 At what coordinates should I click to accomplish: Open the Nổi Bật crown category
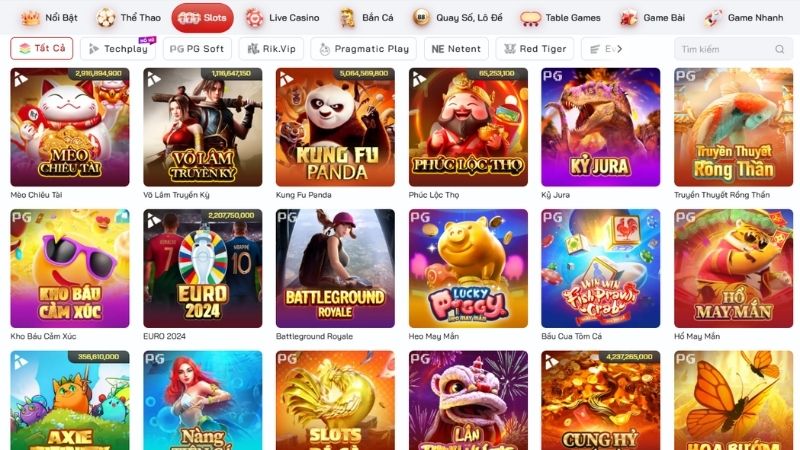pos(49,18)
